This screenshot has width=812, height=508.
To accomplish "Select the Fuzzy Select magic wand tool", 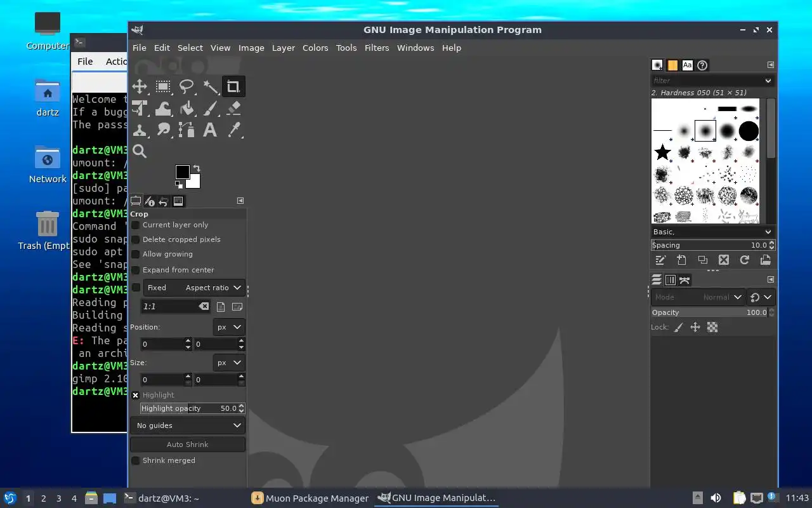I will [210, 86].
